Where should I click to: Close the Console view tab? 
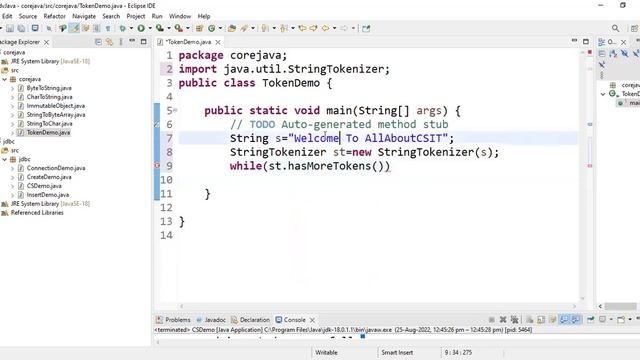tap(312, 320)
